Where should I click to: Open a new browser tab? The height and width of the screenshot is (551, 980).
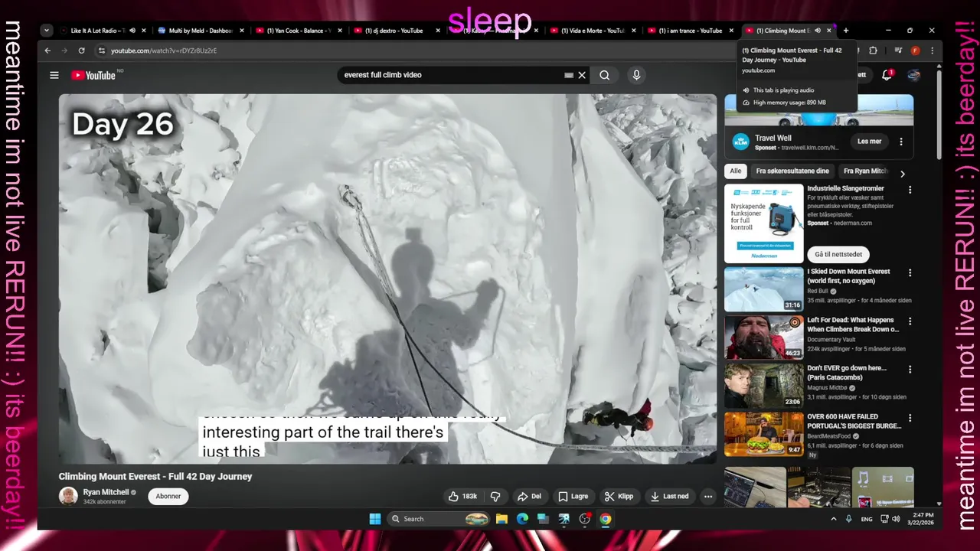(x=845, y=31)
